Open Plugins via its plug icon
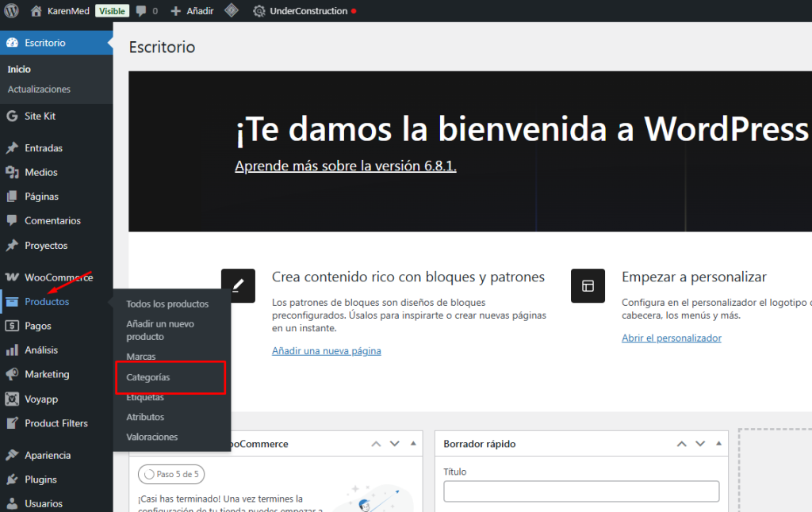The image size is (812, 512). tap(12, 480)
